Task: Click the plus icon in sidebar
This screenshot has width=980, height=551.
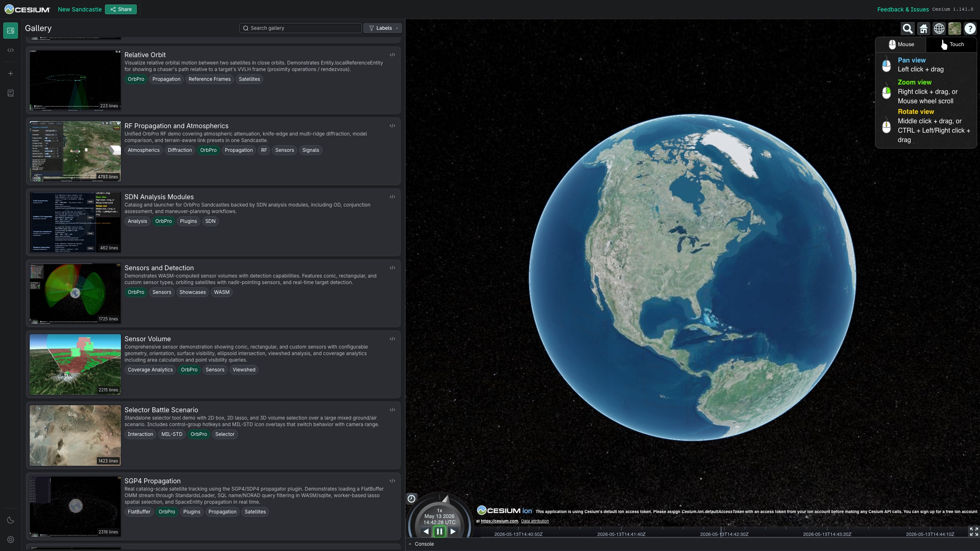Action: click(11, 73)
